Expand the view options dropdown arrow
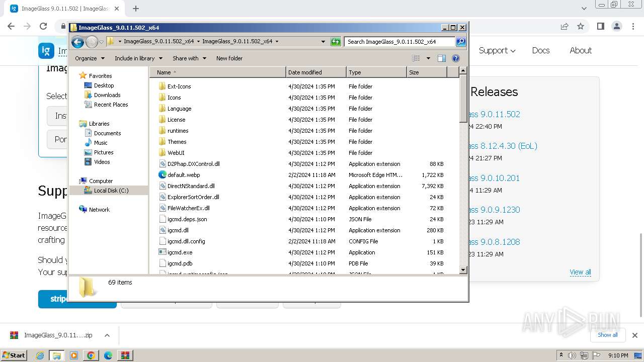 (428, 58)
